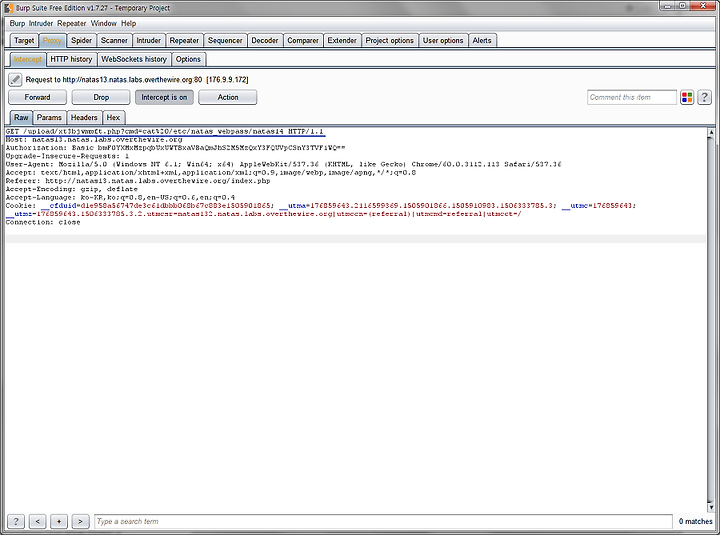This screenshot has width=720, height=535.
Task: Click the 'Accept-Encoding: gzip, deflate' line
Action: coord(72,189)
